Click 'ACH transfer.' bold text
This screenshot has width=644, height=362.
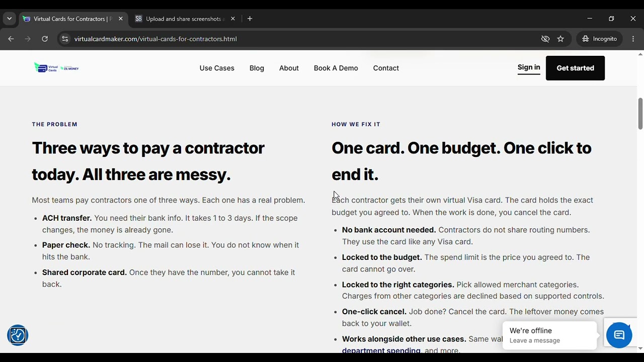pyautogui.click(x=67, y=218)
